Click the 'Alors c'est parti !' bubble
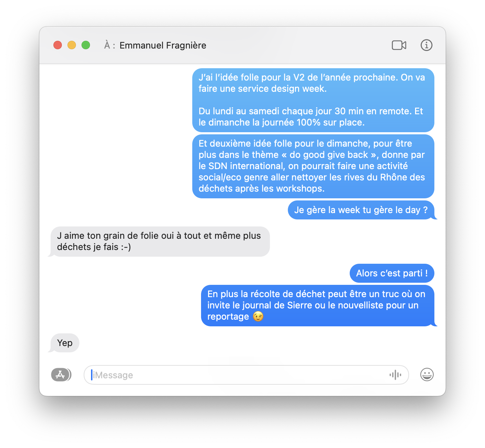 point(392,273)
